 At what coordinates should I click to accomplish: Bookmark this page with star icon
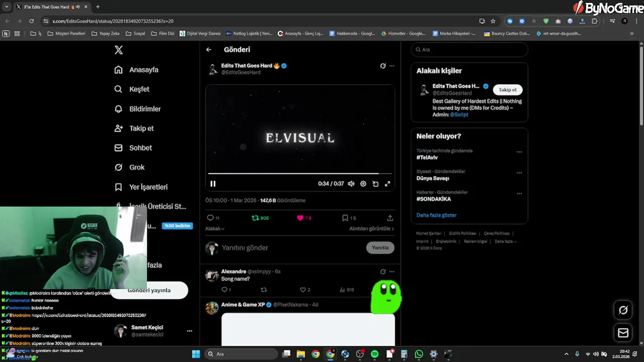493,21
